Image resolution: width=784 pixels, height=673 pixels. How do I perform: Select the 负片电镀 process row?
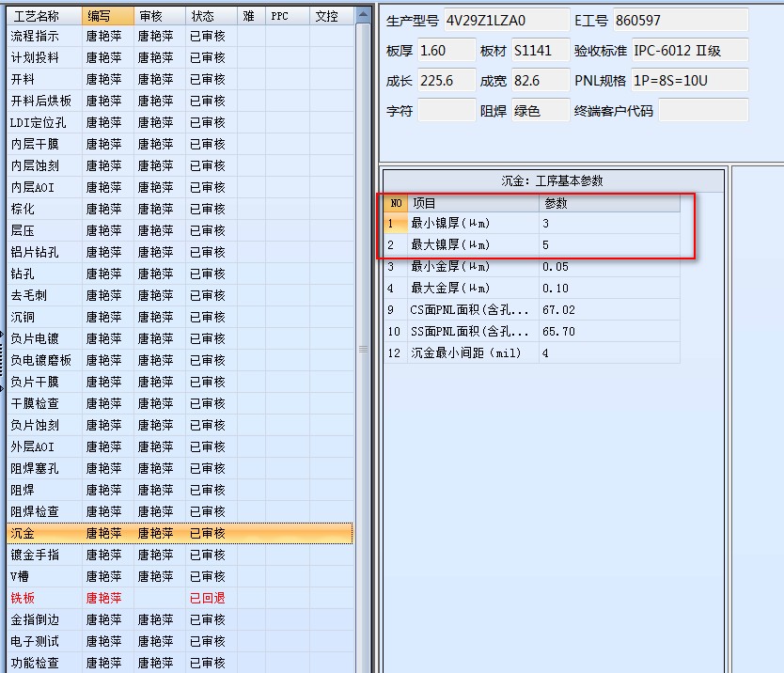point(180,338)
